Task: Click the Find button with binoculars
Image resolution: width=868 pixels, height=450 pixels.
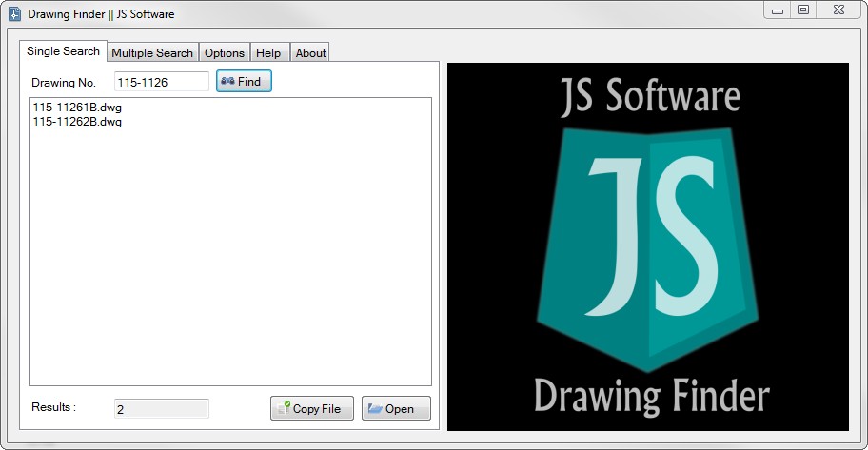Action: tap(244, 82)
